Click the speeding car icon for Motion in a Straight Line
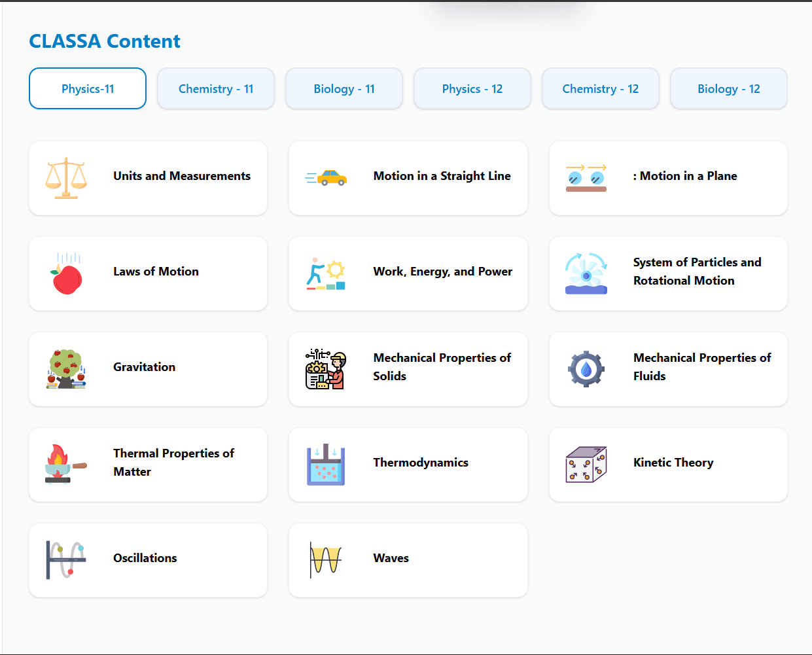The width and height of the screenshot is (812, 655). (325, 177)
